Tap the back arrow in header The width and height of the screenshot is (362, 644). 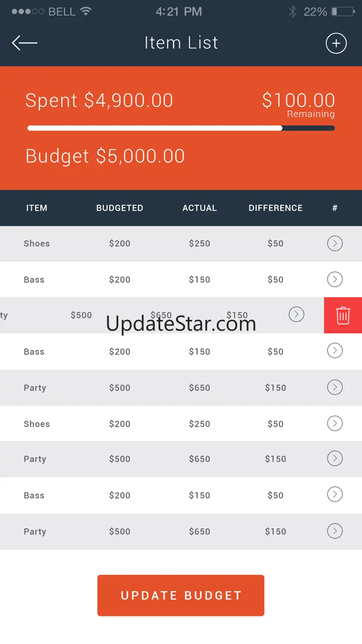point(25,43)
